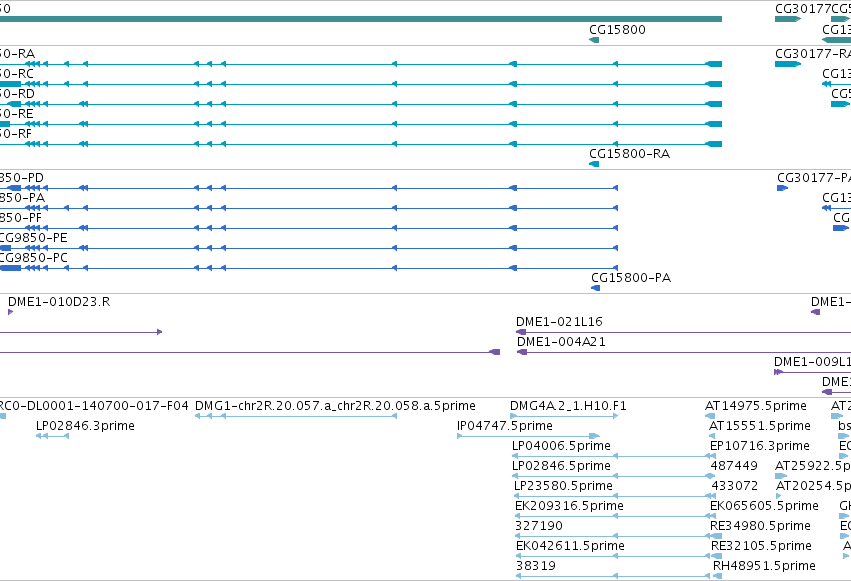Click the RC0-DL0001-140700-017-F04 label
This screenshot has height=581, width=851.
pos(94,406)
